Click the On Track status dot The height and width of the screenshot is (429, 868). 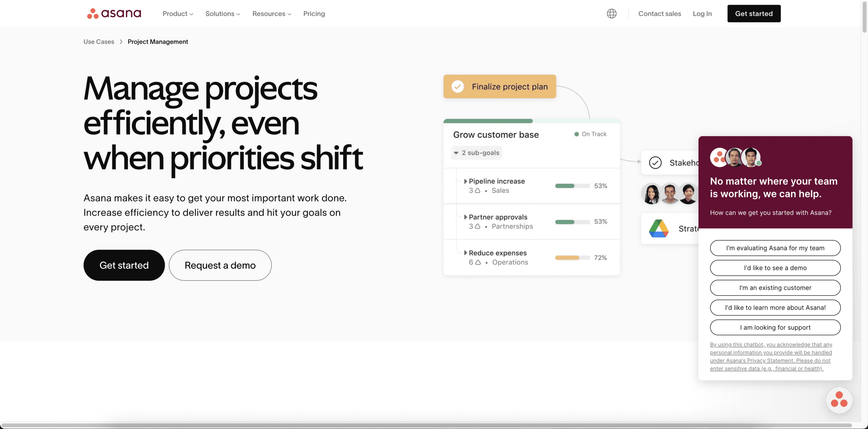pyautogui.click(x=576, y=134)
